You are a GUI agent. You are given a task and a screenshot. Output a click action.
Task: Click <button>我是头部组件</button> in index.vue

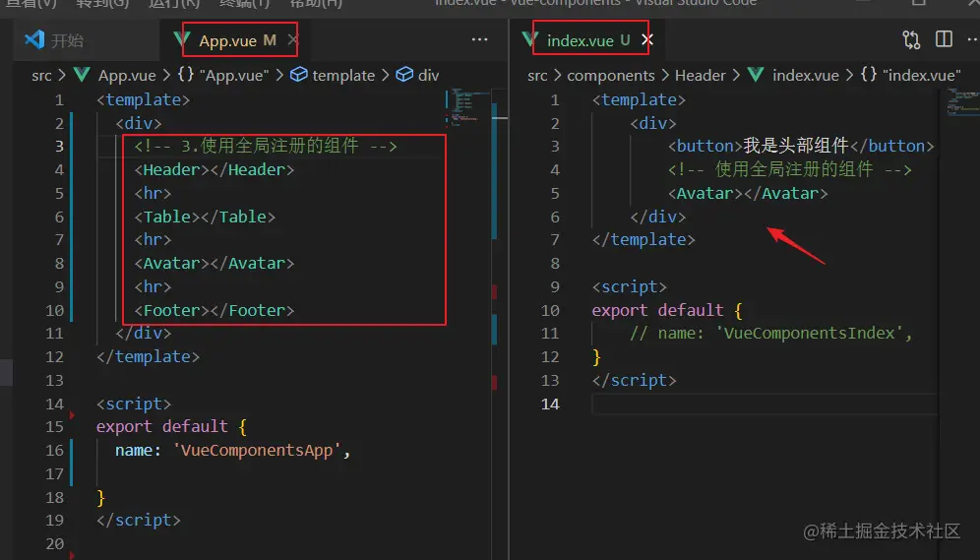[x=801, y=147]
